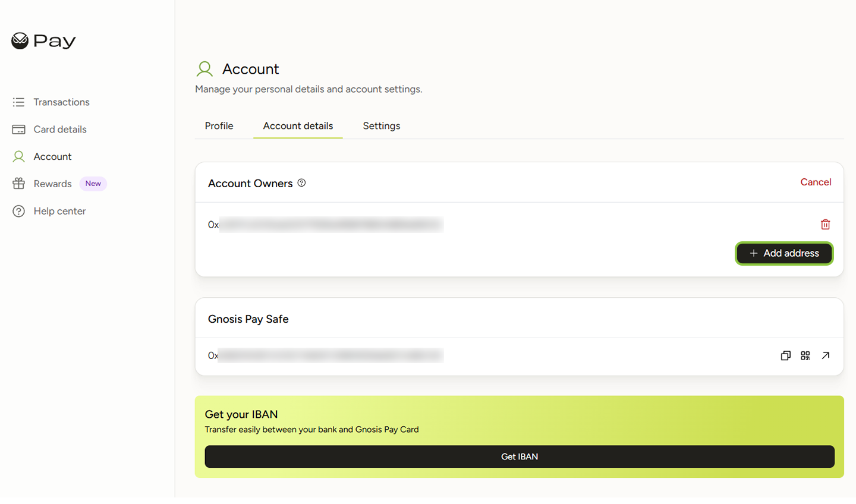Click the Rewards gift icon
This screenshot has width=856, height=504.
[x=18, y=184]
